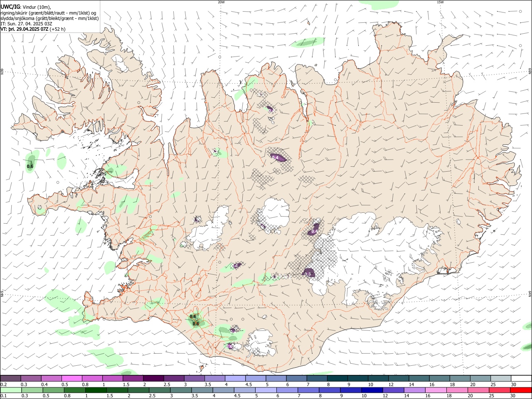Pick the crimson 25–30 rain swatch
This screenshot has width=532, height=399.
click(x=499, y=390)
